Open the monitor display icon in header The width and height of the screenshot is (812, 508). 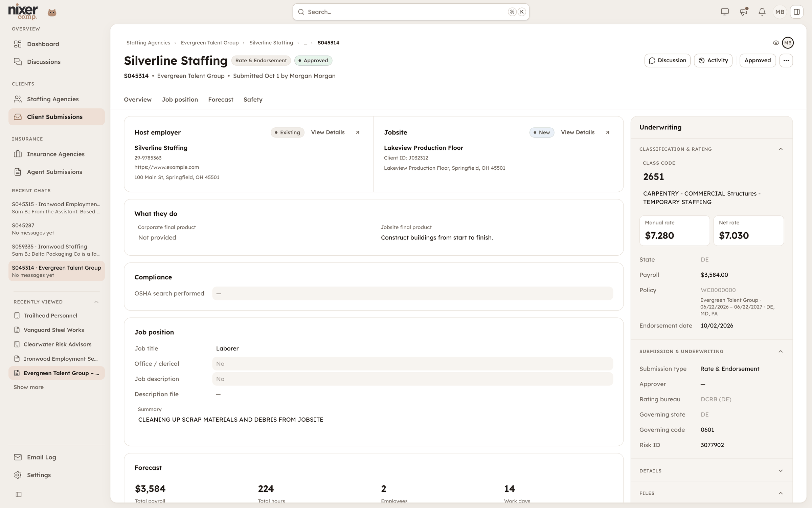click(725, 12)
